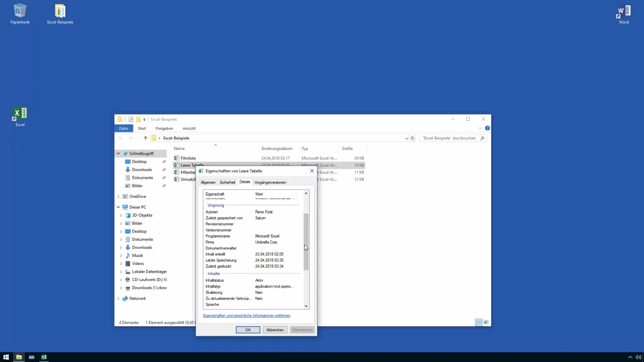Switch to the Vorgängerversionen tab
The width and height of the screenshot is (644, 362).
[270, 182]
